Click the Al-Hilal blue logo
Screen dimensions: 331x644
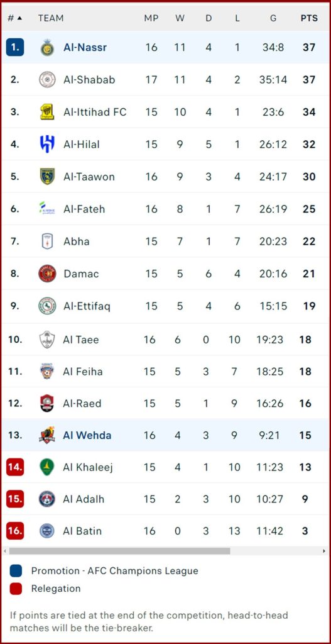point(47,144)
